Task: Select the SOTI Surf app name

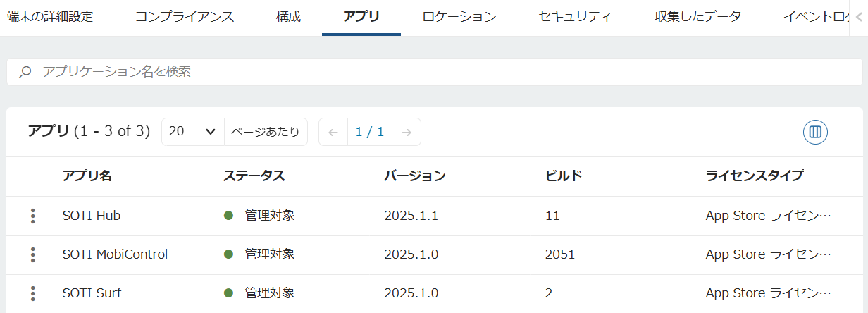Action: click(x=92, y=293)
